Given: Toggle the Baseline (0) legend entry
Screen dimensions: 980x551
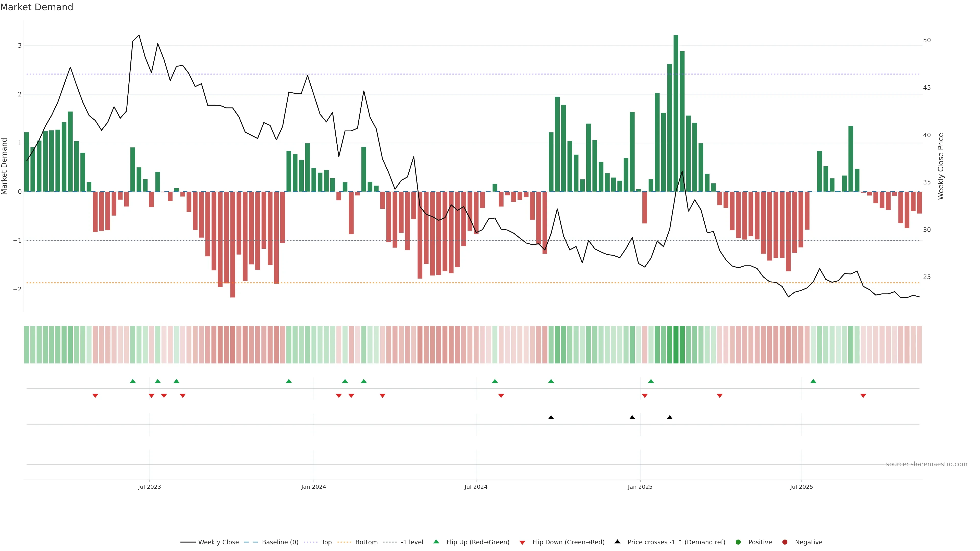Looking at the screenshot, I should [280, 542].
